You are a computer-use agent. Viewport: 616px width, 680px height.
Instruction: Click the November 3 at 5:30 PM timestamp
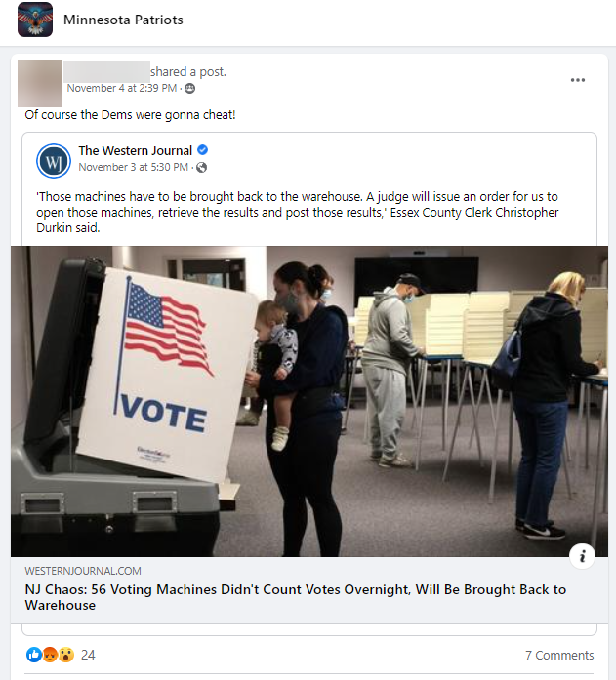click(x=133, y=168)
